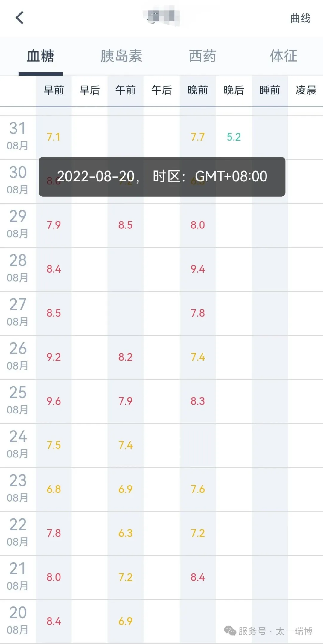Tap the 5.2 reading on August 31

tap(234, 137)
